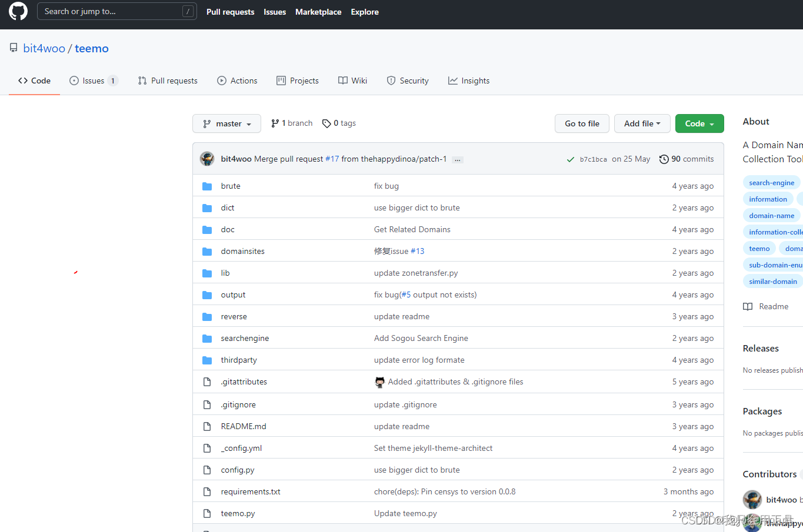
Task: Expand the commit message ellipsis
Action: click(x=457, y=160)
